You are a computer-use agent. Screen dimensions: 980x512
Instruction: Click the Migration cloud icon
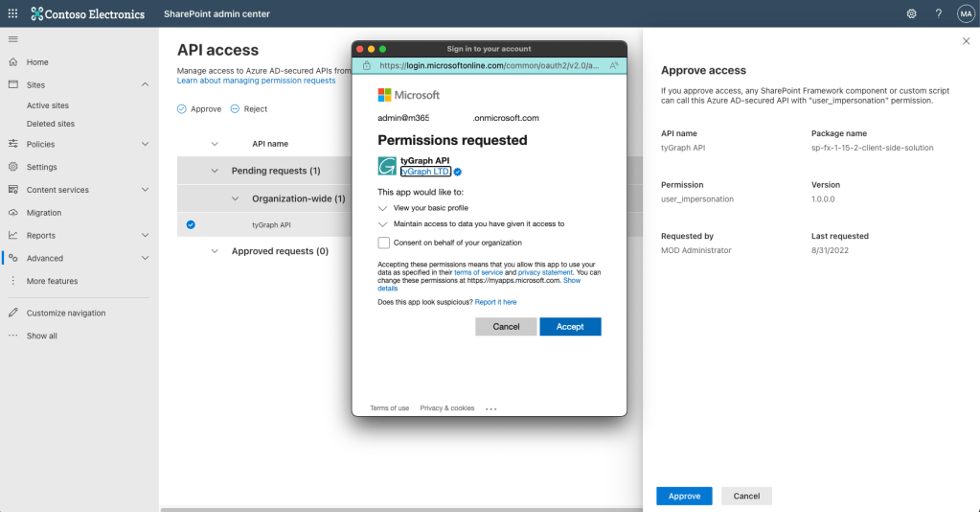[13, 212]
